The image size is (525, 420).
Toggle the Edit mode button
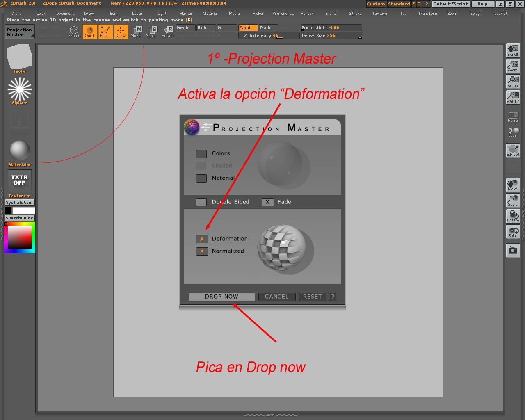105,32
